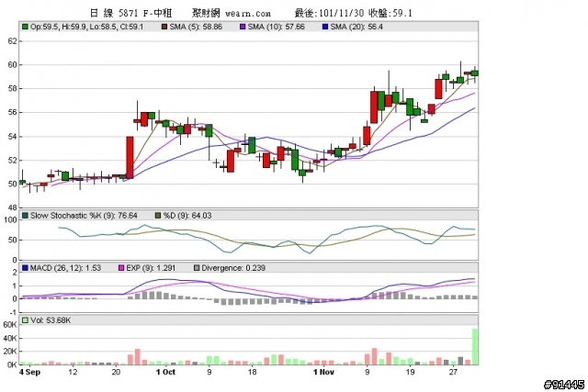588x392 pixels.
Task: Click the brown SMA (5) legend swatch
Action: click(x=164, y=27)
